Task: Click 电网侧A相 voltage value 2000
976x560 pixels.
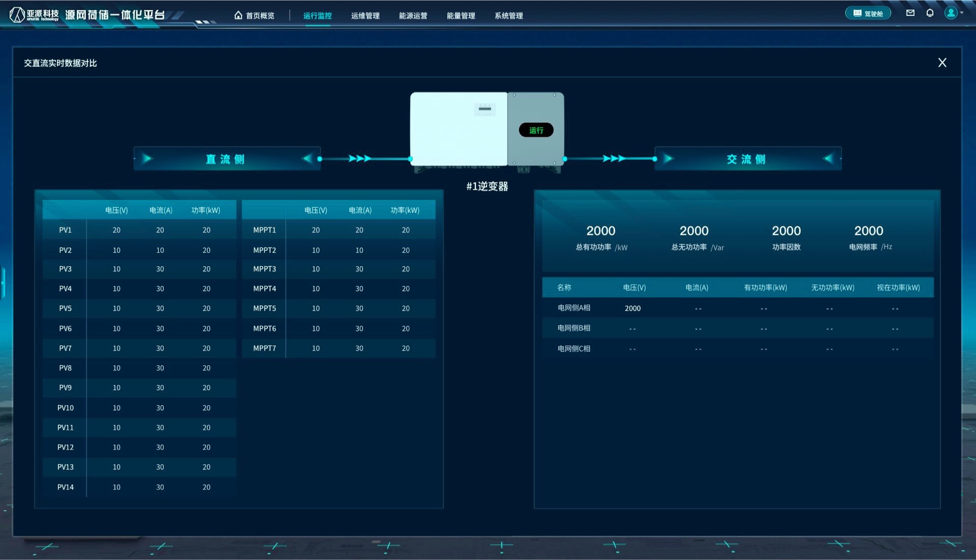Action: point(633,308)
